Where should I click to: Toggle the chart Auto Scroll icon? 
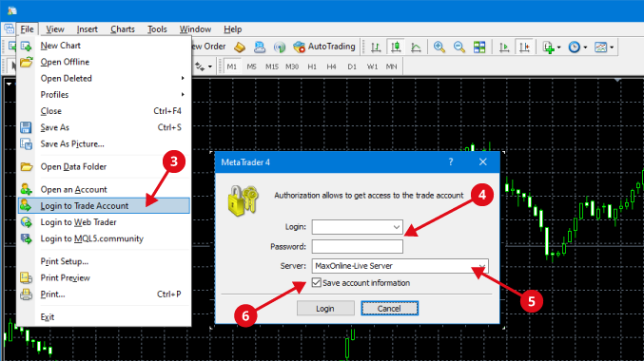click(504, 47)
